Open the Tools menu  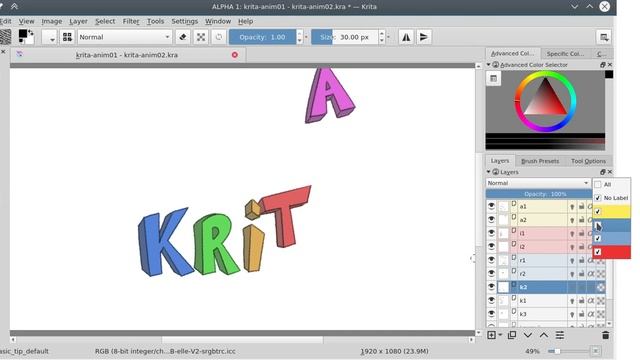(x=156, y=21)
